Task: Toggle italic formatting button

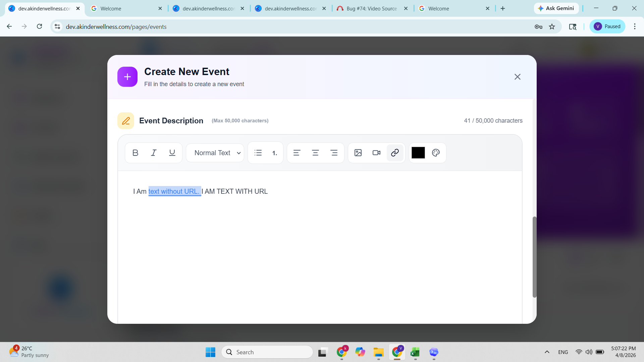Action: [154, 153]
